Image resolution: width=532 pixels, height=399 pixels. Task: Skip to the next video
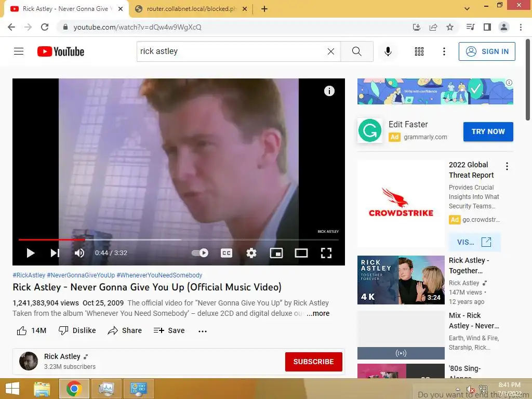[x=55, y=253]
